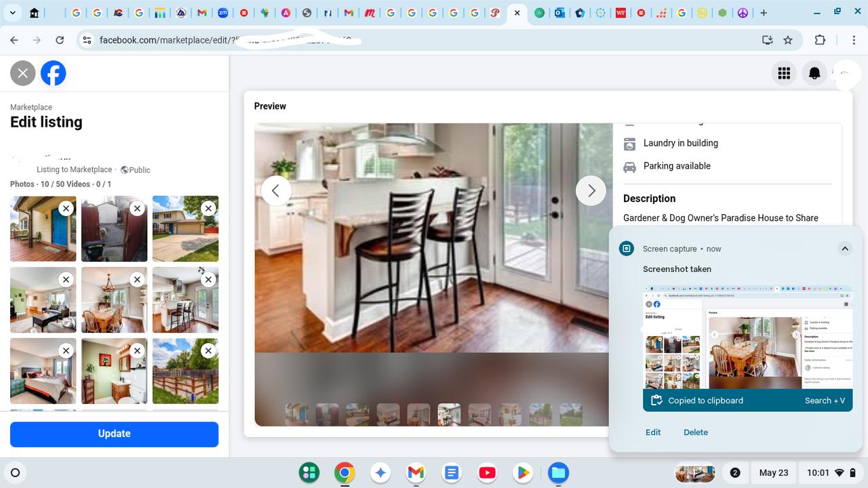The image size is (868, 488).
Task: Remove the wooden fence yard photo
Action: point(208,350)
